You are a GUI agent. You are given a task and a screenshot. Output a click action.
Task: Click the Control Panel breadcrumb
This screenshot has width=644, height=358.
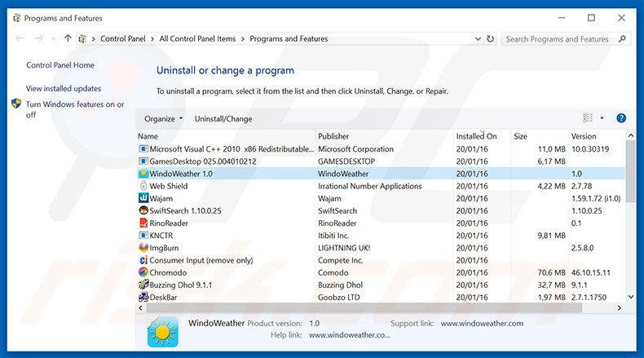123,38
